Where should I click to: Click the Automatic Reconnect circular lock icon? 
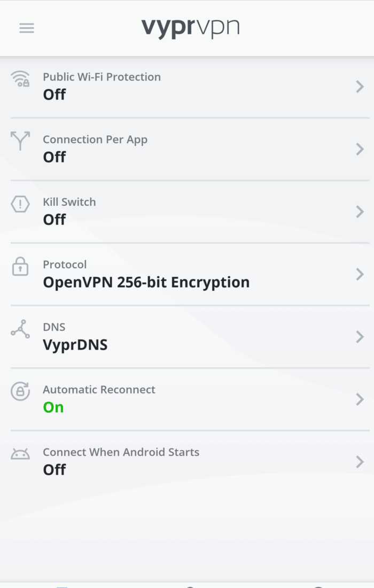pyautogui.click(x=20, y=391)
